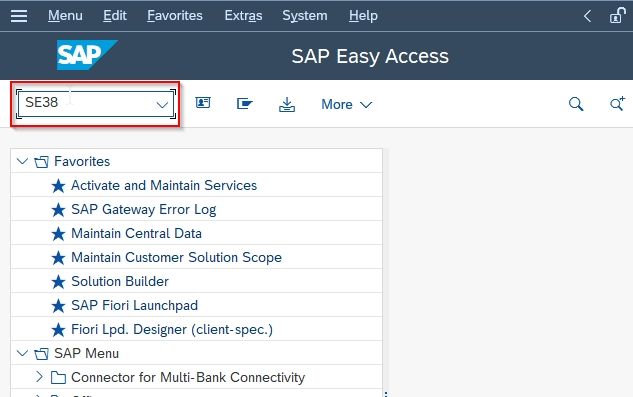Viewport: 633px width, 397px height.
Task: Open Maintain Customer Solution Scope favorite
Action: tap(176, 258)
